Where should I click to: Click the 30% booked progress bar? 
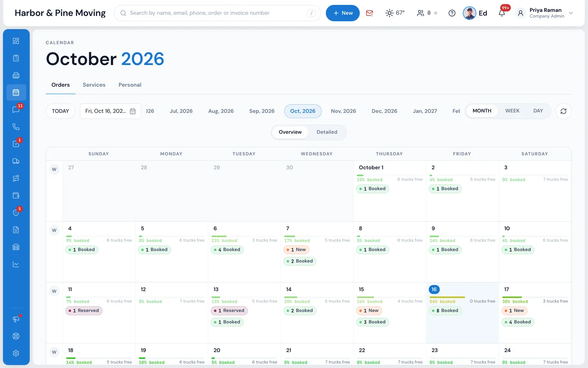click(535, 297)
